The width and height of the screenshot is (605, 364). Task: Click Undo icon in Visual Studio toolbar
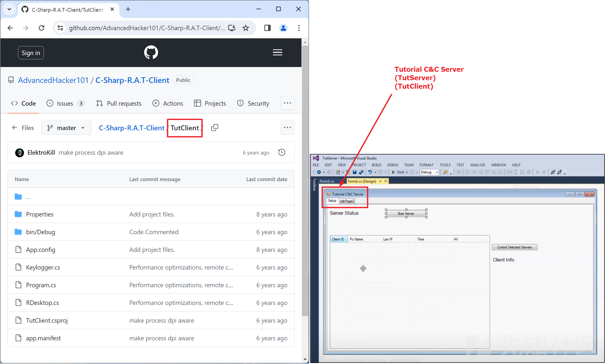[370, 172]
